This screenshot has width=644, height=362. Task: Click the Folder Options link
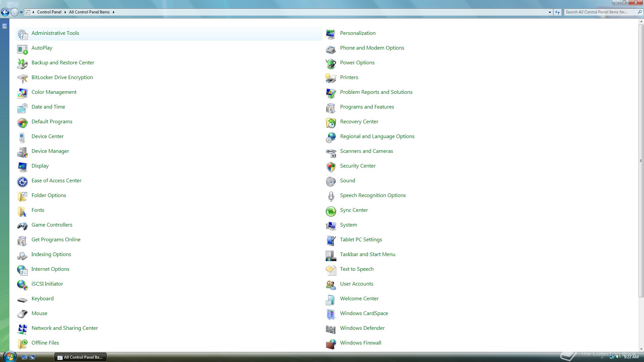pos(49,195)
